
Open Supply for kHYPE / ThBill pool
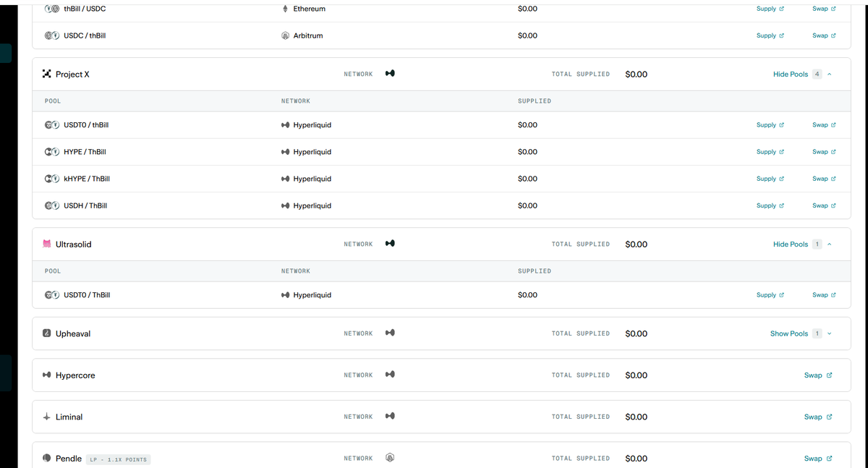pos(770,179)
